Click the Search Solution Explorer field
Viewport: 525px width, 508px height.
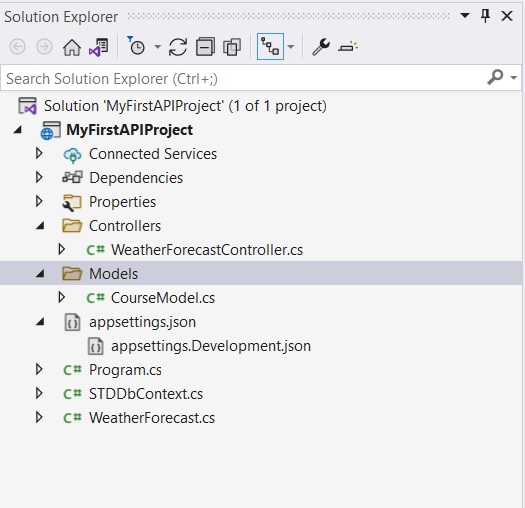[244, 79]
